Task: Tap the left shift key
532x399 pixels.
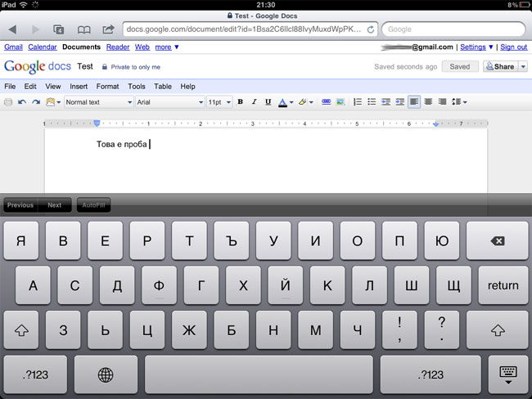Action: pos(21,330)
